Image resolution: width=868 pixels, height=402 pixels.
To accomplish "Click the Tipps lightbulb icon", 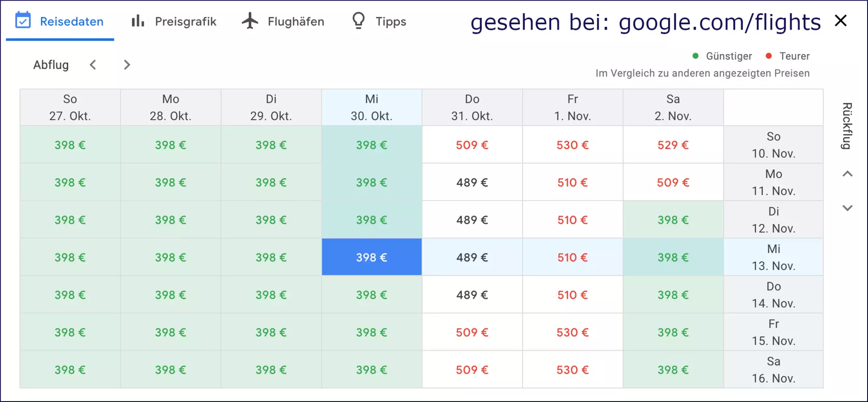I will point(358,21).
